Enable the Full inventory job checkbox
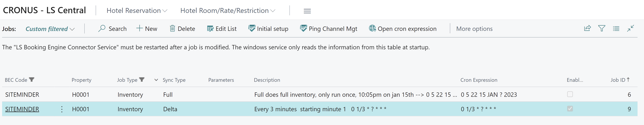This screenshot has width=644, height=125. (x=570, y=94)
